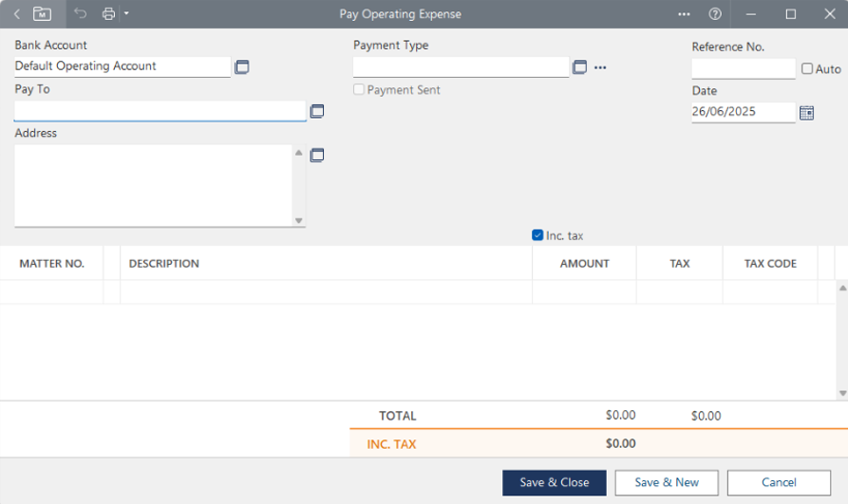This screenshot has height=504, width=848.
Task: Open the Address lookup icon
Action: click(x=317, y=155)
